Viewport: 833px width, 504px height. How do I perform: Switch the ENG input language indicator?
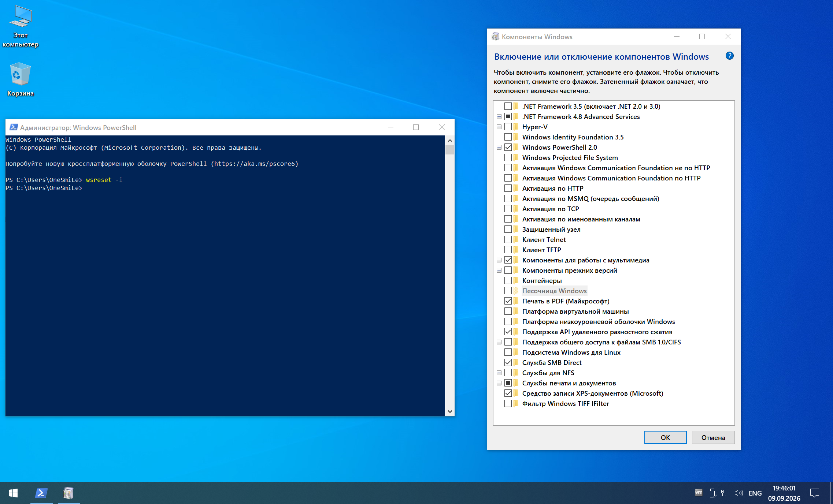[x=755, y=493]
